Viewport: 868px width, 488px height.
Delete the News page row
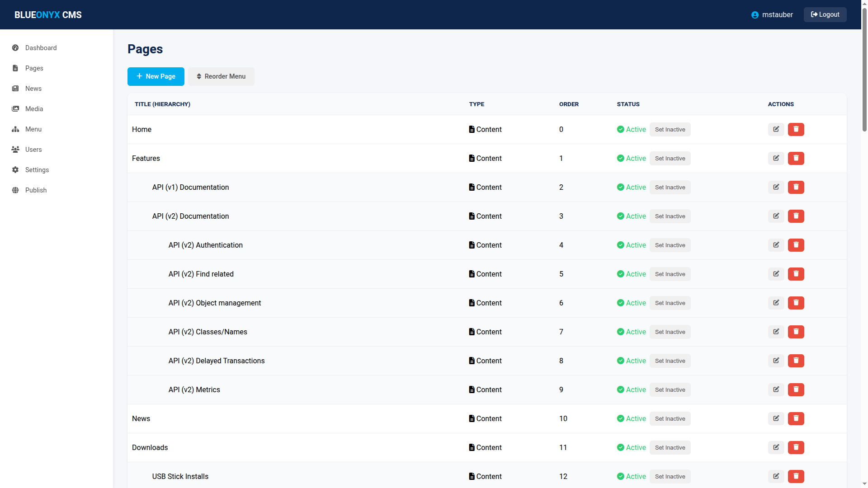click(x=796, y=418)
